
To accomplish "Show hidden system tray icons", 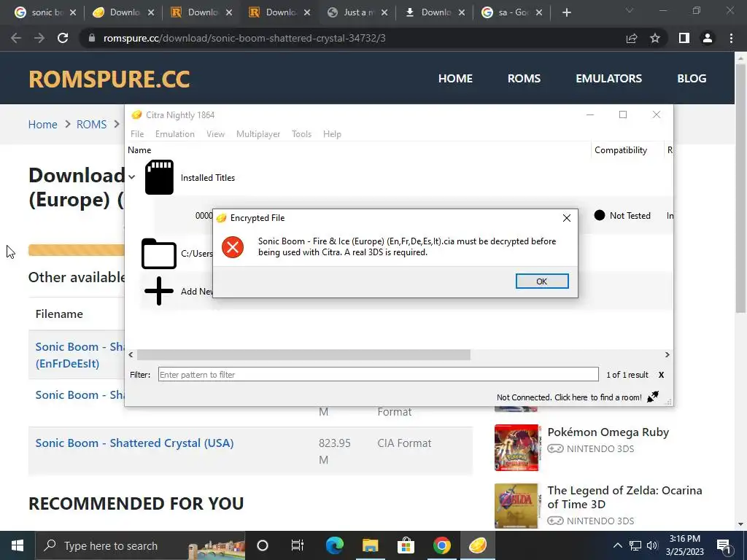I will click(x=617, y=545).
